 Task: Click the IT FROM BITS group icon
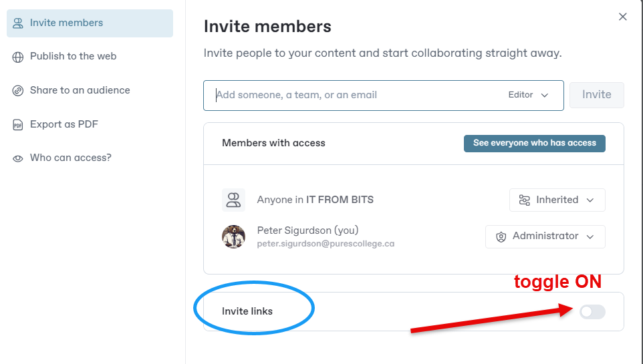point(233,200)
